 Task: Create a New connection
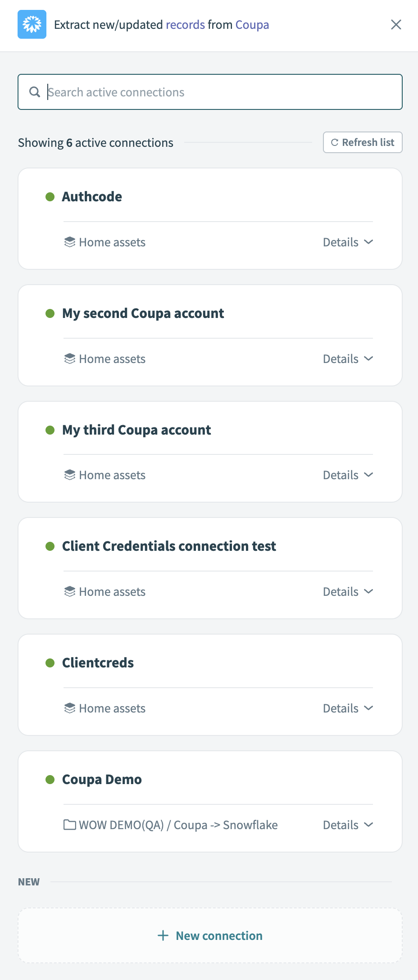coord(210,935)
